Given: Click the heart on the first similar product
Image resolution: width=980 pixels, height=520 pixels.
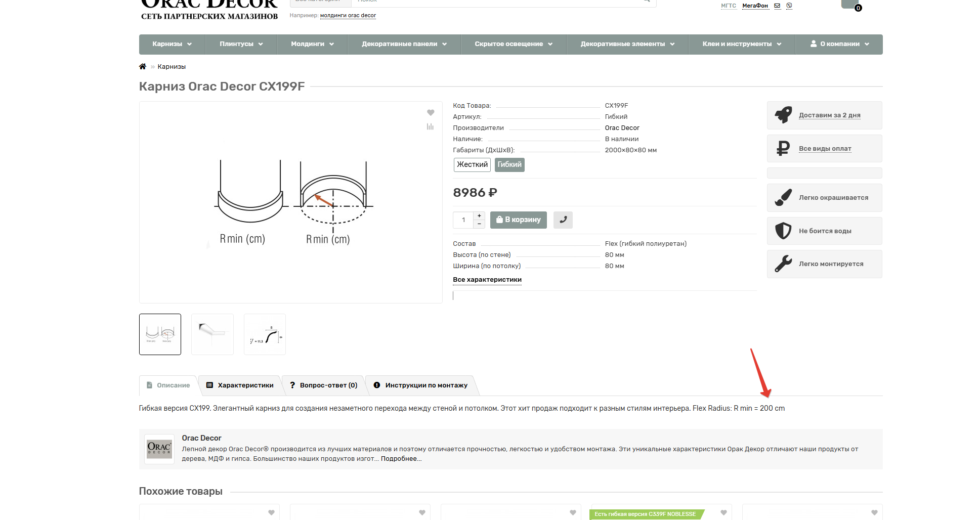Looking at the screenshot, I should tap(272, 513).
